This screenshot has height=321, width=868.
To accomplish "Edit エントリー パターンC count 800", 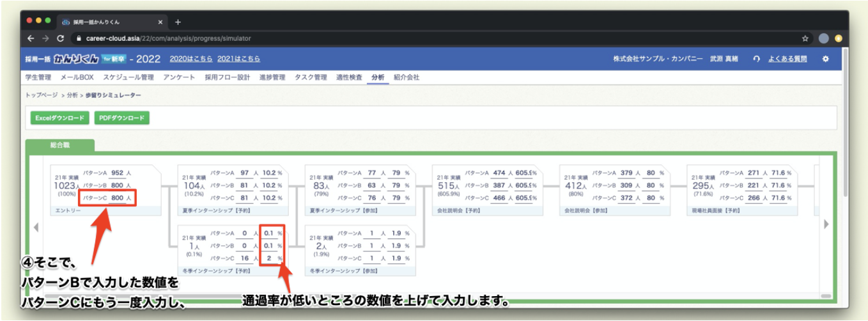I will pos(117,198).
